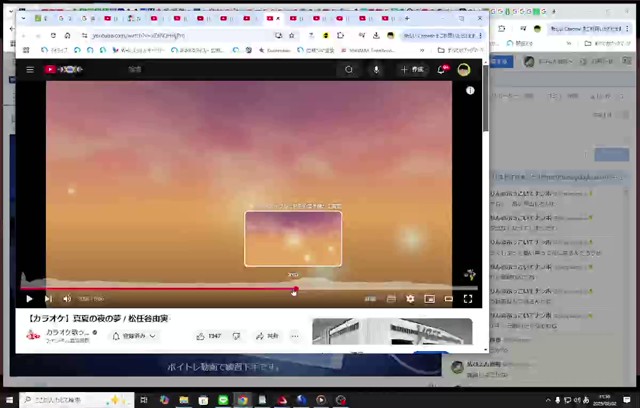Open Chrome extensions puzzle icon
640x408 pixels.
click(340, 36)
